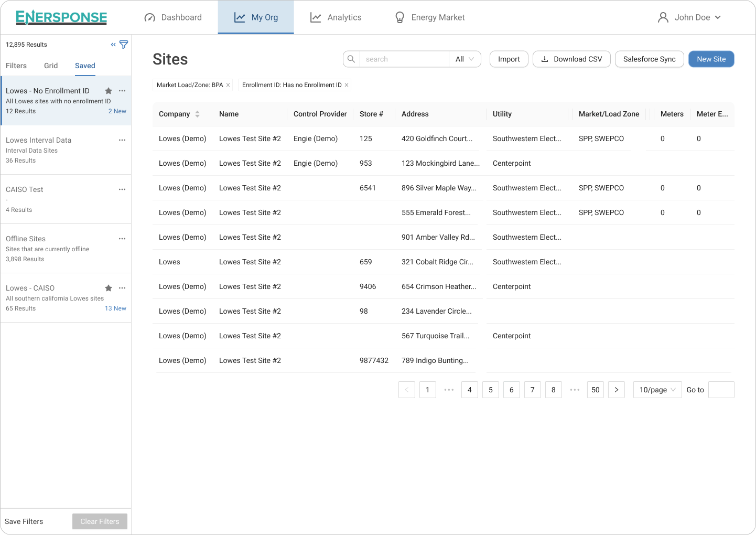Click the New Site button
The height and width of the screenshot is (535, 756).
(x=711, y=59)
